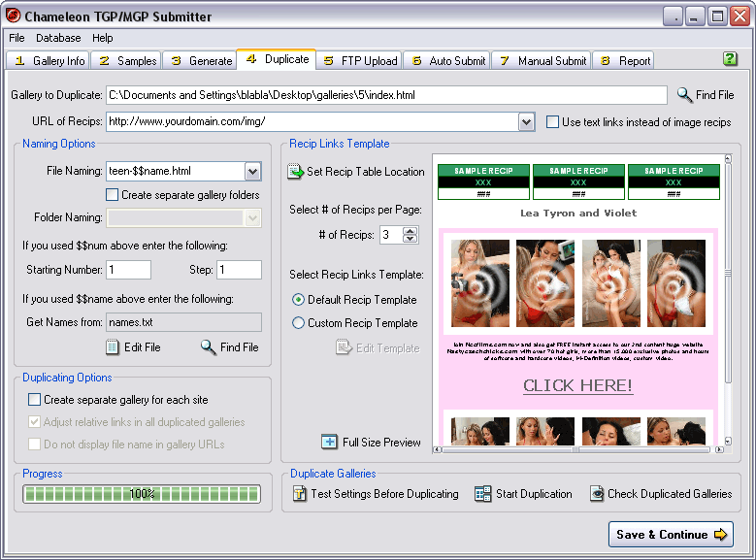Click the Step input field
Image resolution: width=756 pixels, height=560 pixels.
[x=239, y=270]
